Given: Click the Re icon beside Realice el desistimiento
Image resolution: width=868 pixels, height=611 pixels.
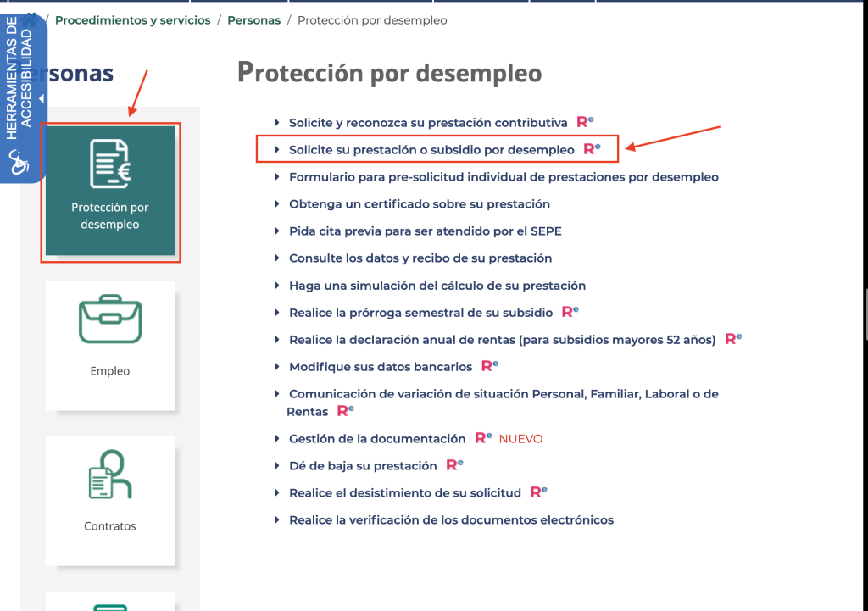Looking at the screenshot, I should (x=538, y=492).
